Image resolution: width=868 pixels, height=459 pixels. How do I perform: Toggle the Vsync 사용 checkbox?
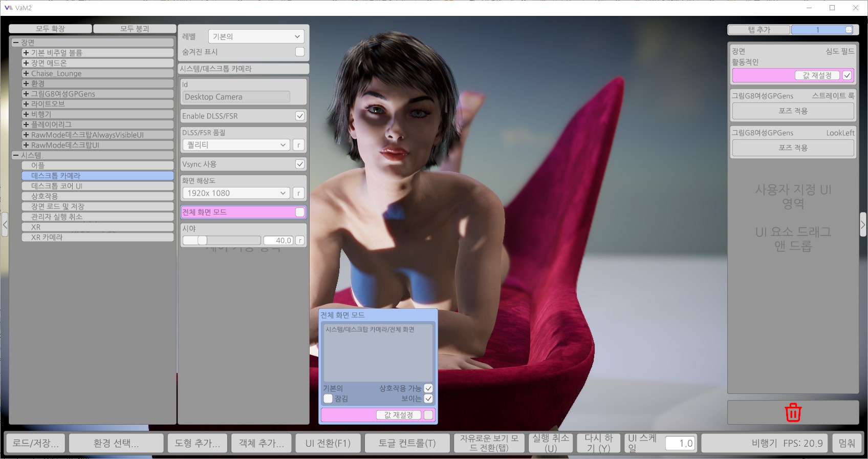pyautogui.click(x=300, y=164)
